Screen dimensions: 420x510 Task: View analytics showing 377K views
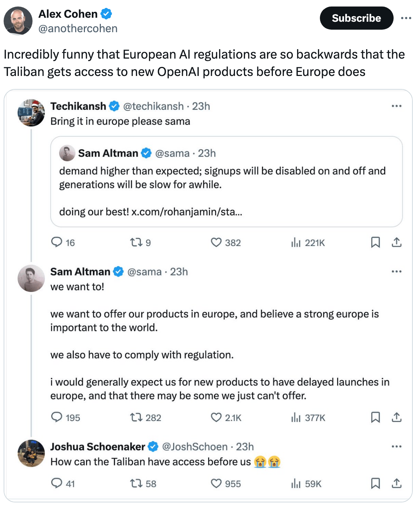coord(308,418)
